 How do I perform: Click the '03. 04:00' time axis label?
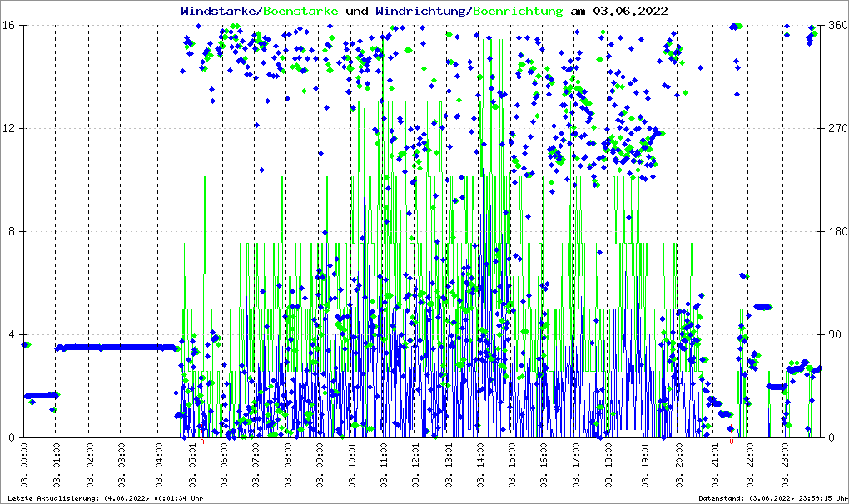pos(159,465)
